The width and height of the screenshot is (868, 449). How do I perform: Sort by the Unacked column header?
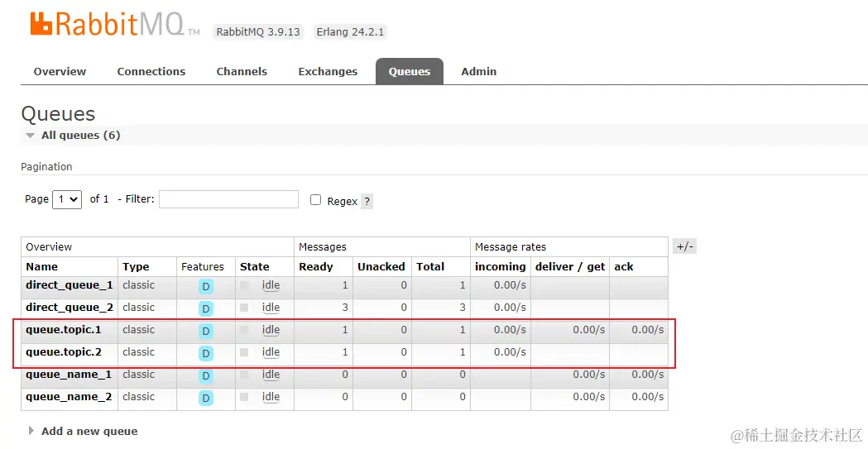click(381, 266)
